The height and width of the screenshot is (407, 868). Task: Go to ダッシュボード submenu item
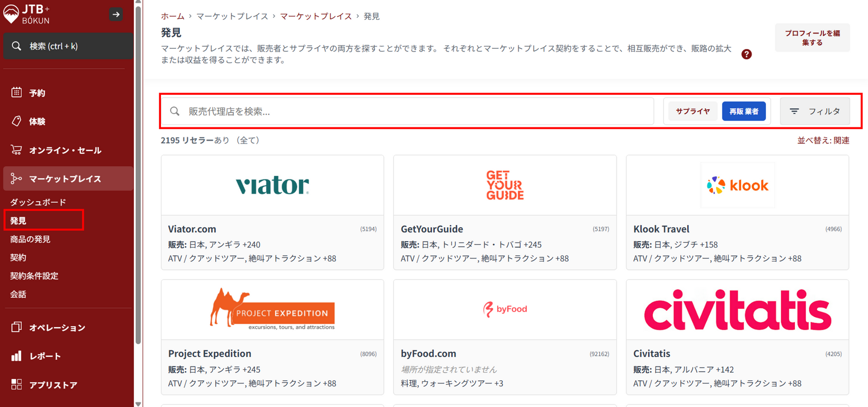[x=38, y=202]
